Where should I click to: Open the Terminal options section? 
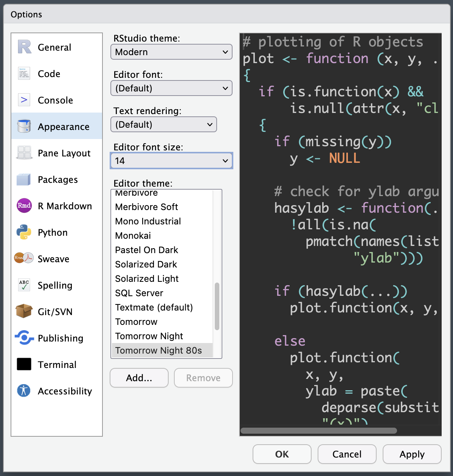(57, 365)
